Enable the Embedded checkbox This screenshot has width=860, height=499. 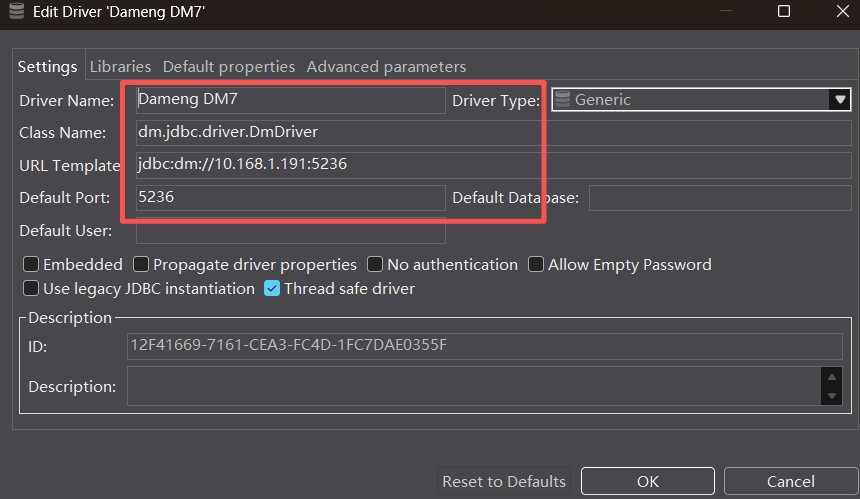click(x=31, y=265)
